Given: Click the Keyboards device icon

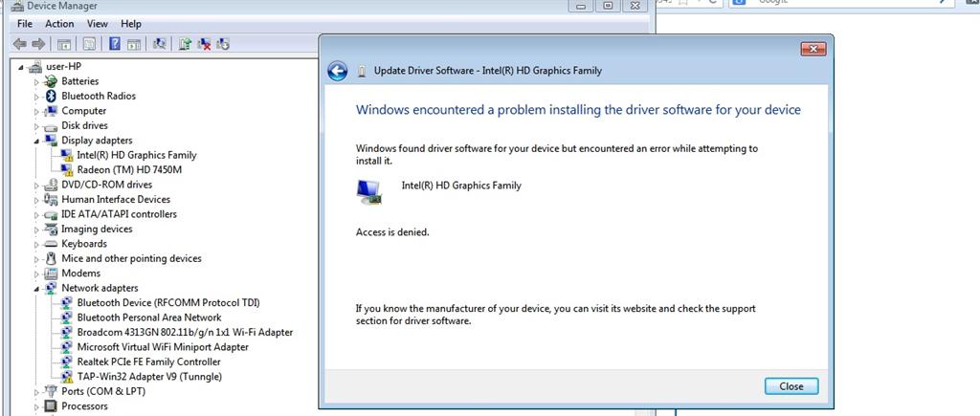Looking at the screenshot, I should [52, 244].
